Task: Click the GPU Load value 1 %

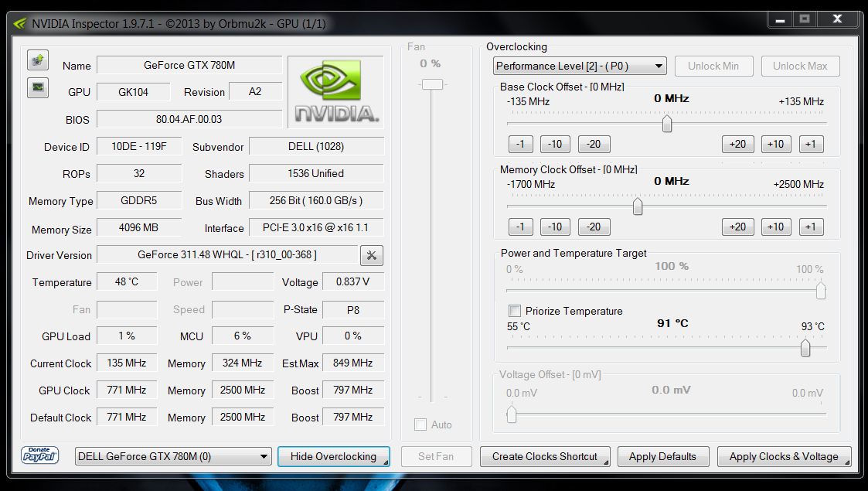Action: point(127,336)
